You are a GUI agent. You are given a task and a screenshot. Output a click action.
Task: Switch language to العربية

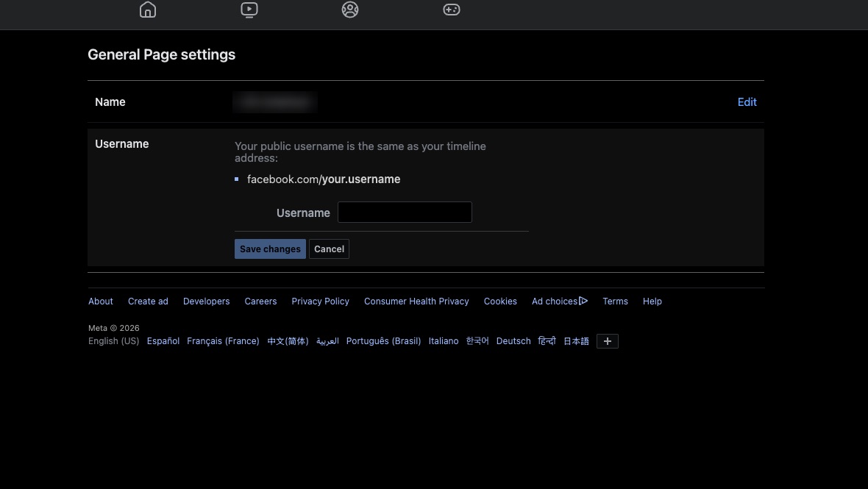pyautogui.click(x=327, y=340)
